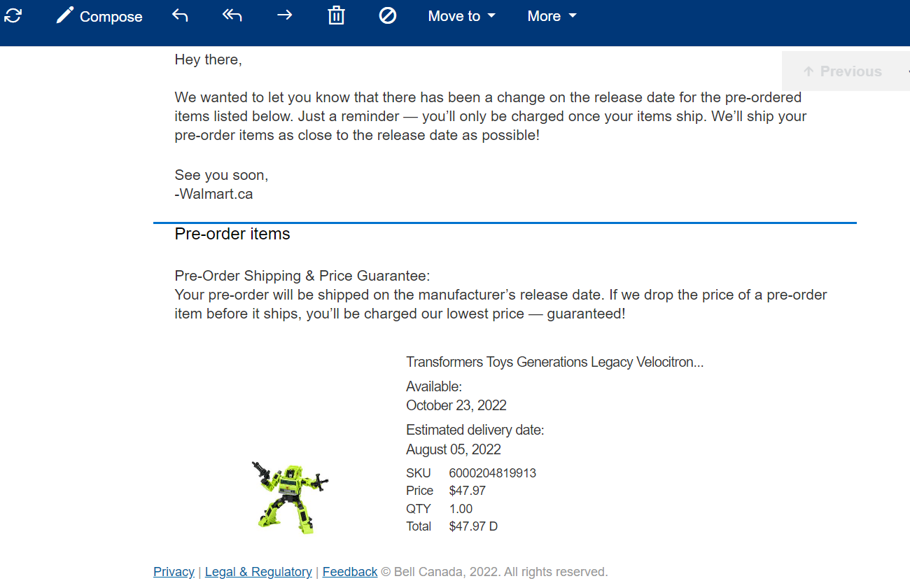Click the Transformers Toys Generations Legacy product title
910x588 pixels.
(x=554, y=362)
